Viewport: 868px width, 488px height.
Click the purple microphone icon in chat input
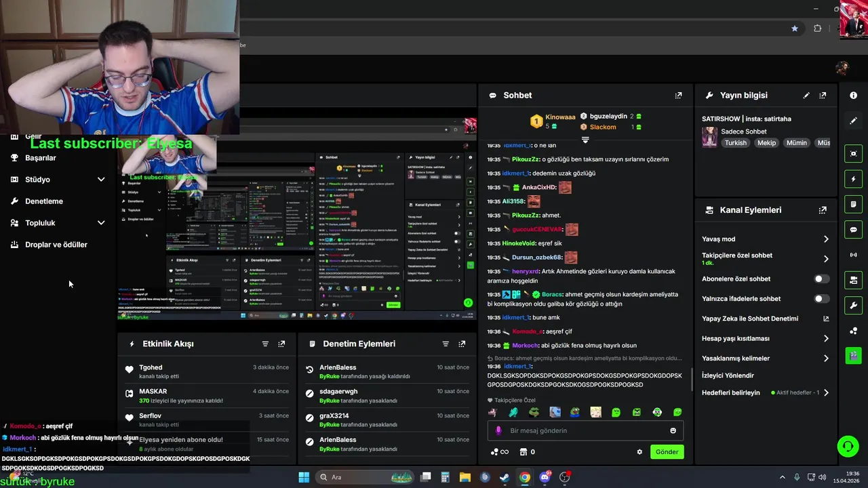pyautogui.click(x=498, y=430)
